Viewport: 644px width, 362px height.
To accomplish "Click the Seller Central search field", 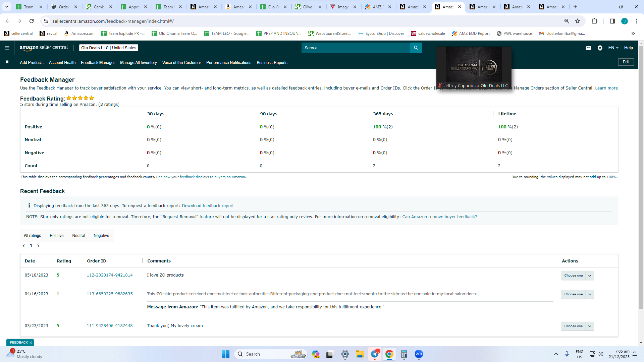I will pyautogui.click(x=356, y=48).
